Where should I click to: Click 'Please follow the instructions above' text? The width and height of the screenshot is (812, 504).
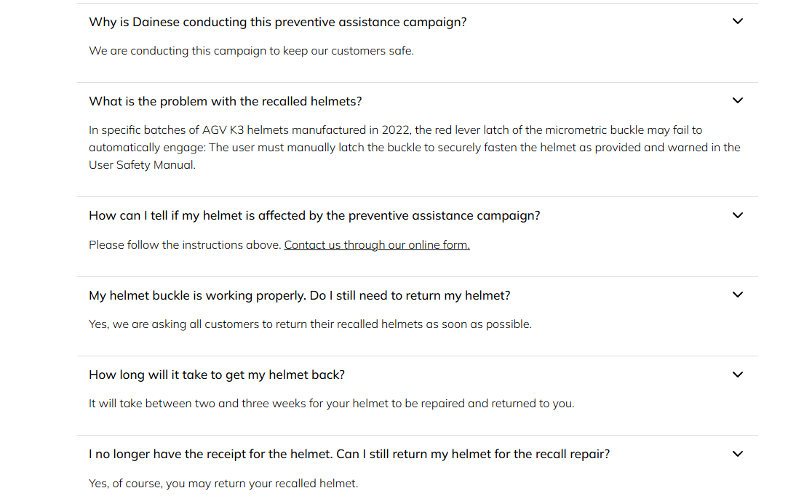(185, 245)
